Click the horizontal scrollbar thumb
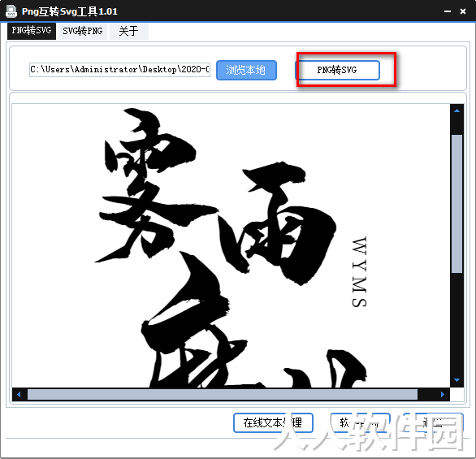The width and height of the screenshot is (476, 459). pyautogui.click(x=223, y=394)
